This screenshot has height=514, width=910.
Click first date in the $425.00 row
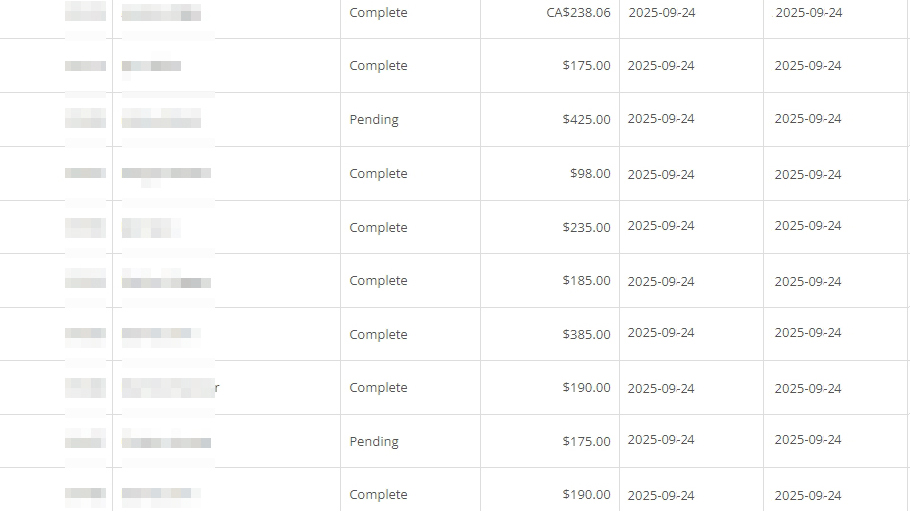pos(661,119)
